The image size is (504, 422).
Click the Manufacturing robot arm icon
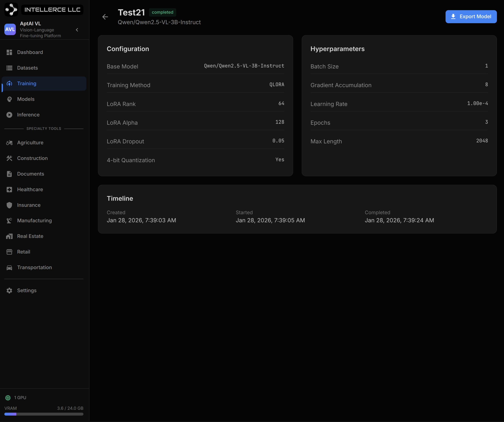coord(9,220)
